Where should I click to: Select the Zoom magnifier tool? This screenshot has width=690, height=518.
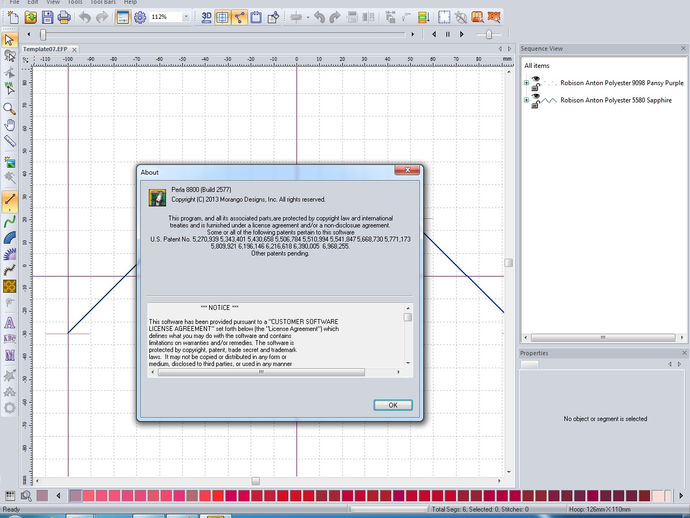click(x=9, y=109)
